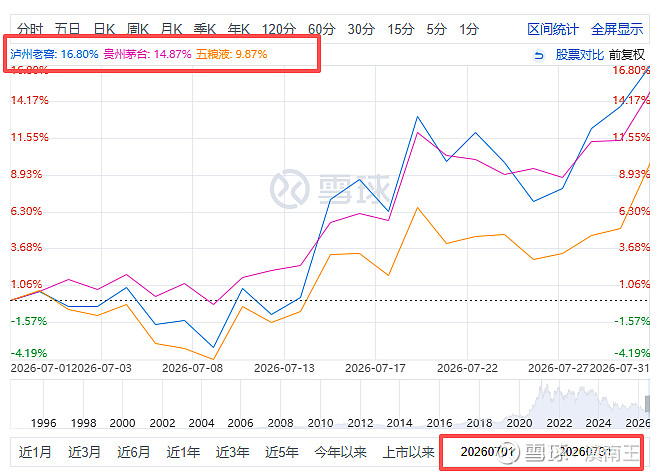
Task: Click the left 14.17% axis label
Action: click(29, 100)
